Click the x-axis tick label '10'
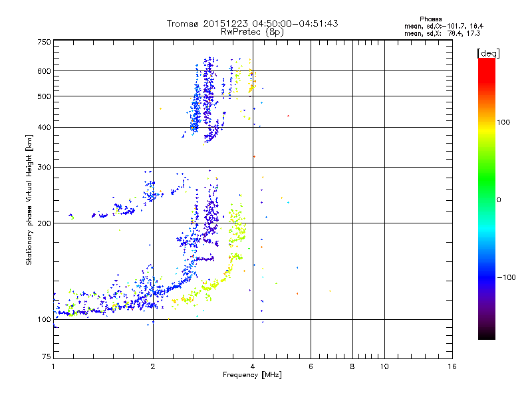 [384, 366]
